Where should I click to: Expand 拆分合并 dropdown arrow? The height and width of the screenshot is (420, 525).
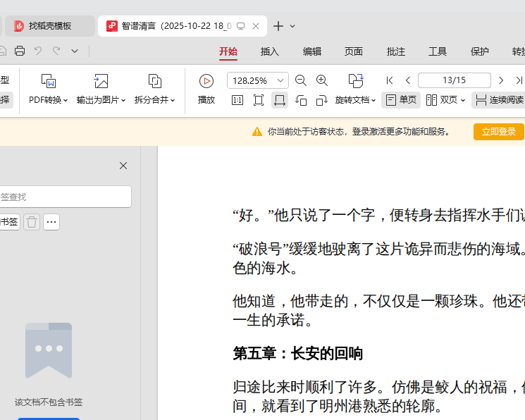click(x=173, y=100)
